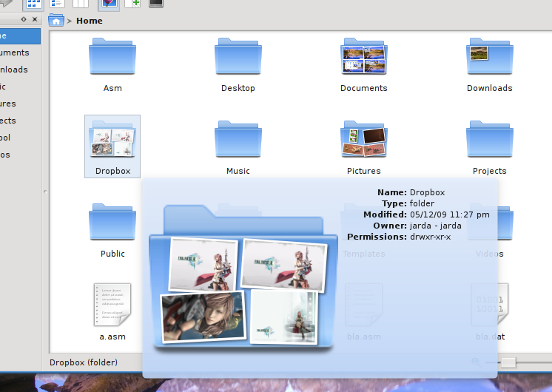Screen dimensions: 552x392
Task: Switch to Details view mode
Action: click(57, 4)
